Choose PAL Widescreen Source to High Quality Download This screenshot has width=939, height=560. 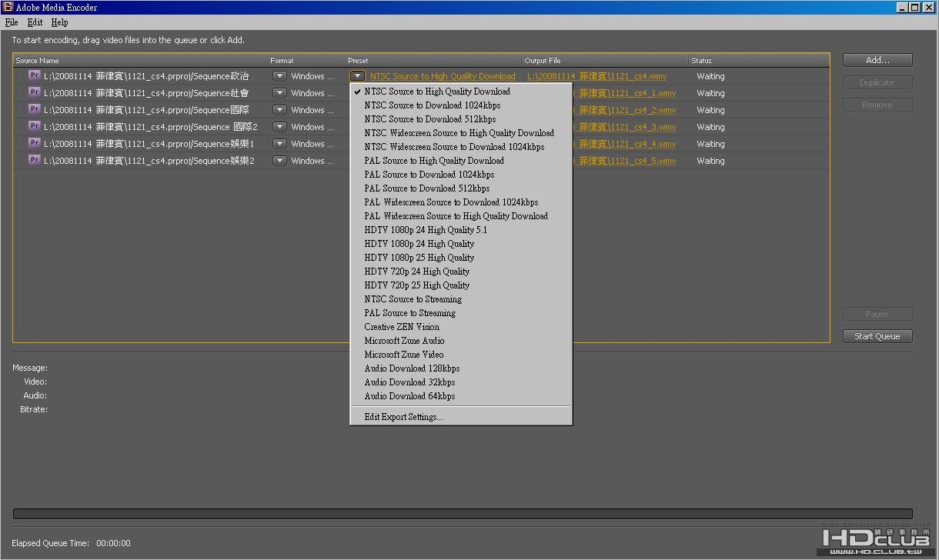coord(461,216)
